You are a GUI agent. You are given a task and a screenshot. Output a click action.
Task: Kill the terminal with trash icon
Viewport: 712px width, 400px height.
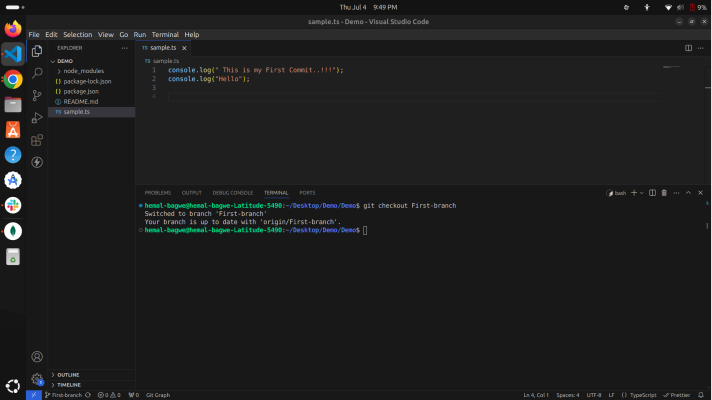[664, 193]
